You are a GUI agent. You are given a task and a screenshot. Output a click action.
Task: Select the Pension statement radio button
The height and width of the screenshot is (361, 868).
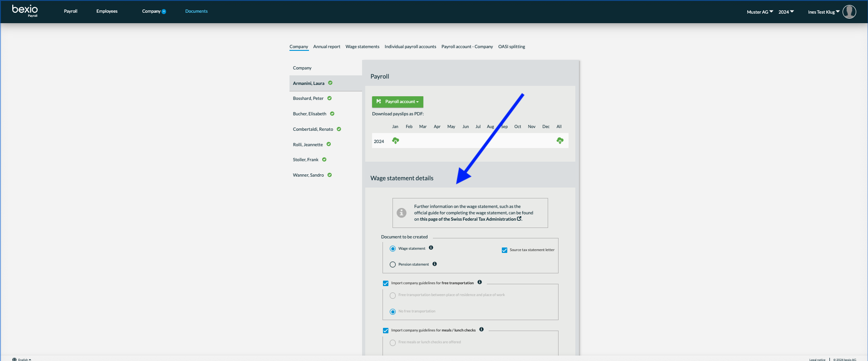point(393,265)
